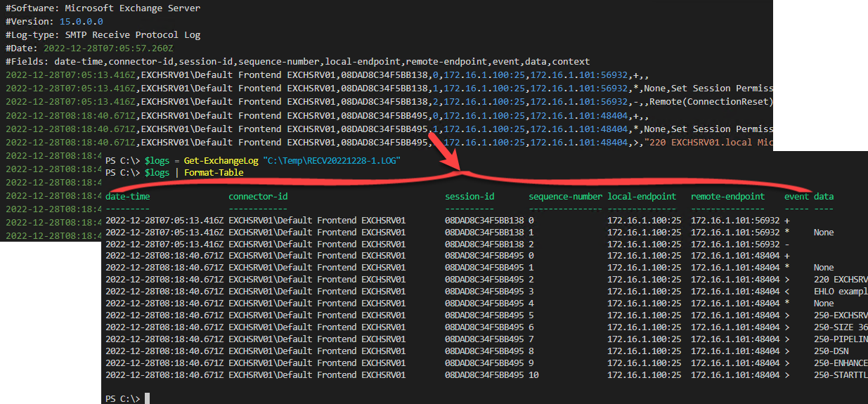Select the log path string C:\Temp\RECV20221228-1.LOG
The height and width of the screenshot is (404, 868).
(x=332, y=161)
